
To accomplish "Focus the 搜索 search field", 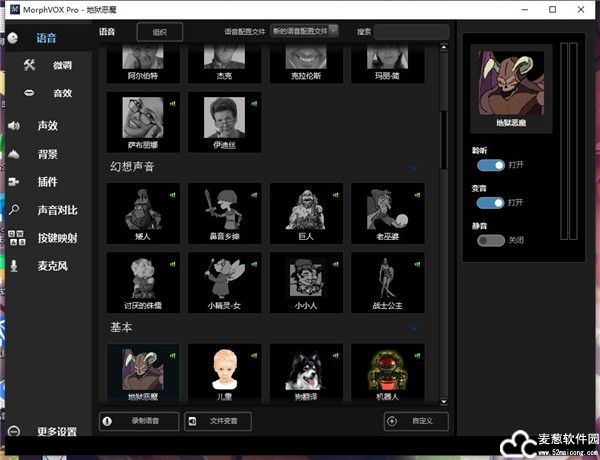I will pyautogui.click(x=411, y=32).
